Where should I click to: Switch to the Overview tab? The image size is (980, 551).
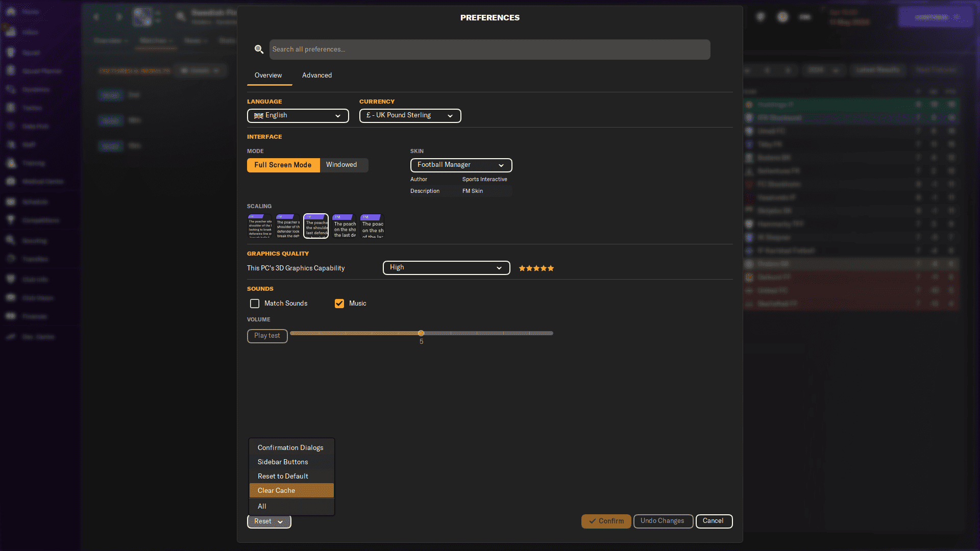click(268, 75)
